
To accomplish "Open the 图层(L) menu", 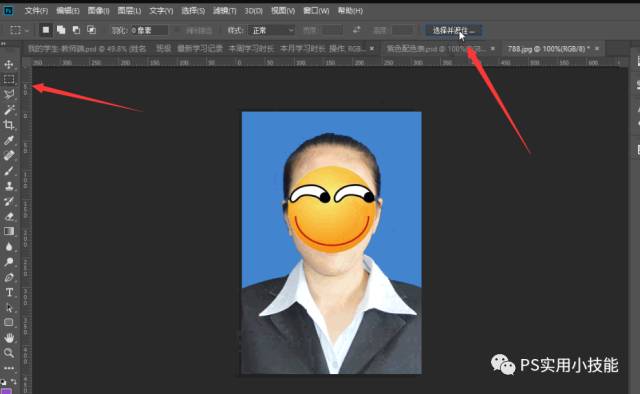I will pos(129,11).
